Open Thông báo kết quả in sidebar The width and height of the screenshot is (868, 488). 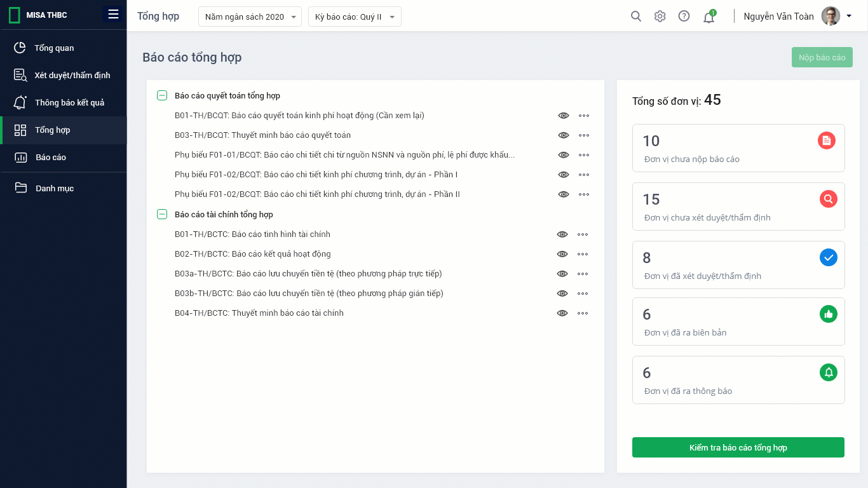[x=64, y=102]
